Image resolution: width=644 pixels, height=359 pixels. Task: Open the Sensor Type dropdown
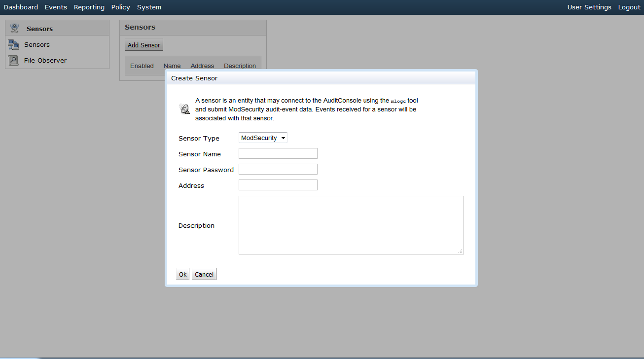[x=263, y=138]
